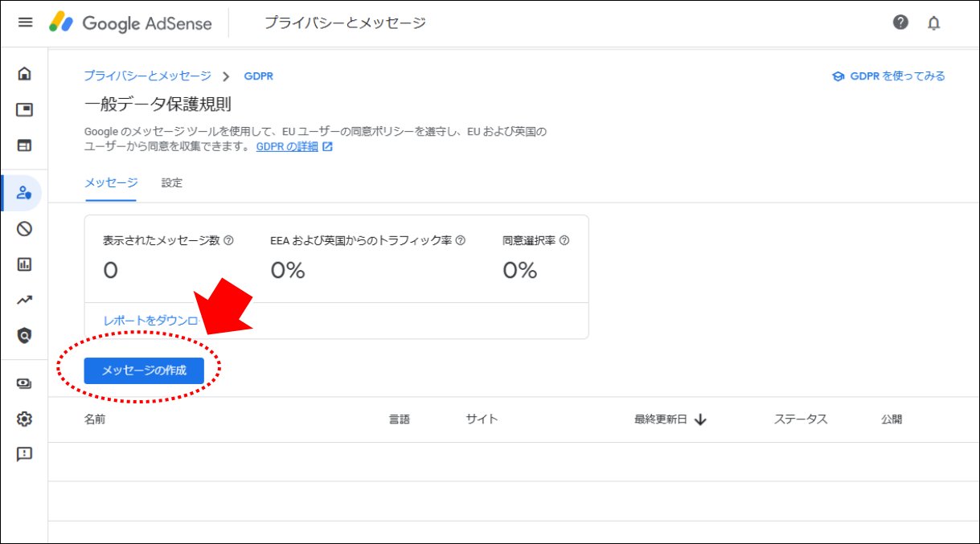
Task: Switch to the 設定 tab
Action: pos(172,183)
